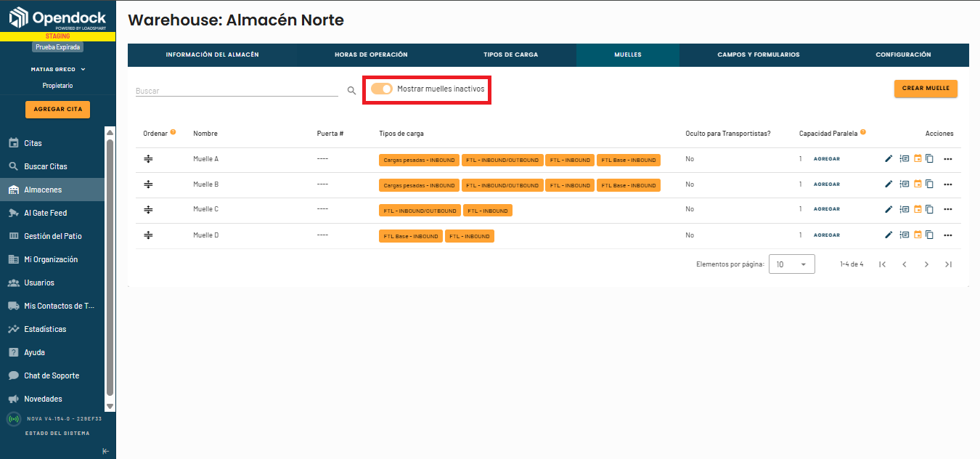Image resolution: width=980 pixels, height=459 pixels.
Task: Go to the next page arrow
Action: click(926, 264)
